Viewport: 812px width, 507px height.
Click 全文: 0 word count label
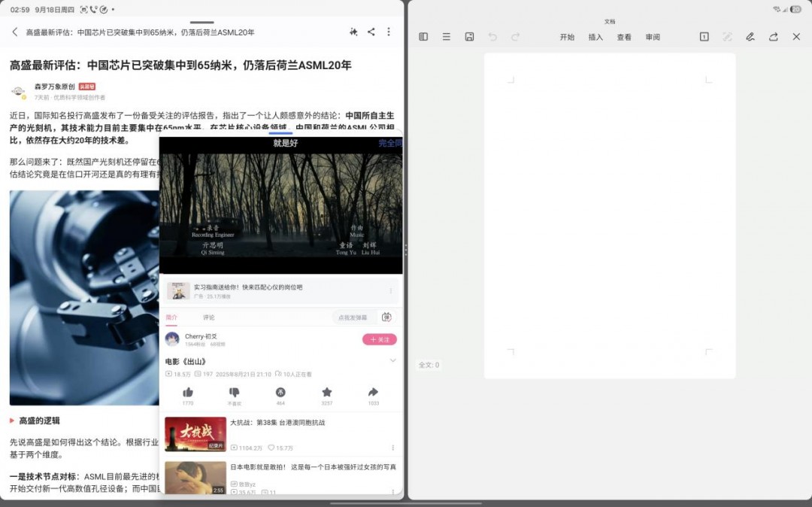429,365
